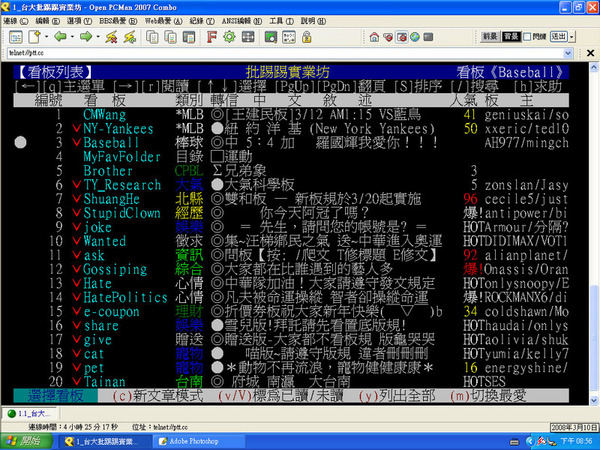
Task: Go forward with the green right arrow
Action: (x=86, y=37)
